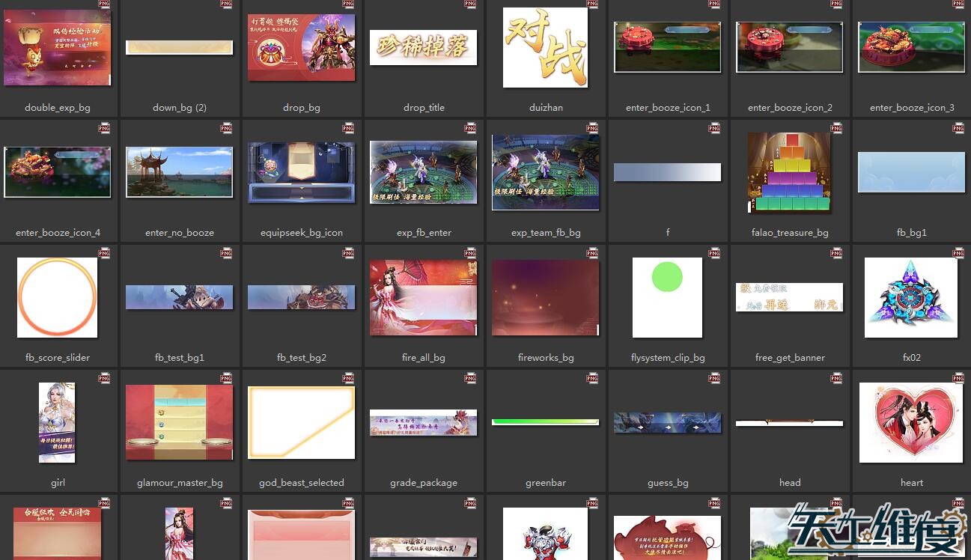Select the falao_treasure_bg pyramid image

point(790,172)
